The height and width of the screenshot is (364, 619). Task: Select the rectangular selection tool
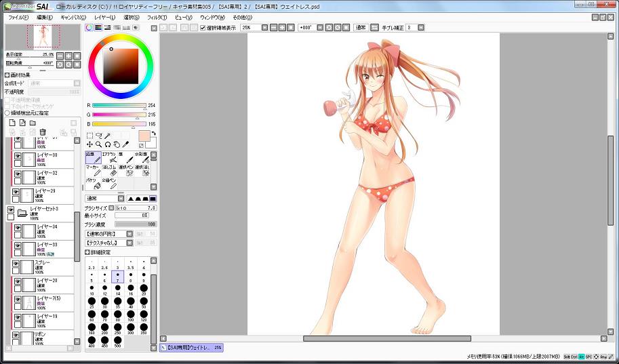click(x=89, y=136)
